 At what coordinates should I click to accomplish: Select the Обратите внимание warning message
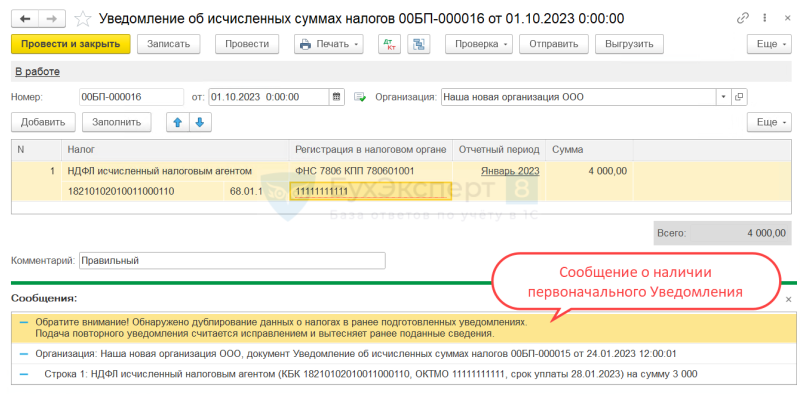pos(403,329)
